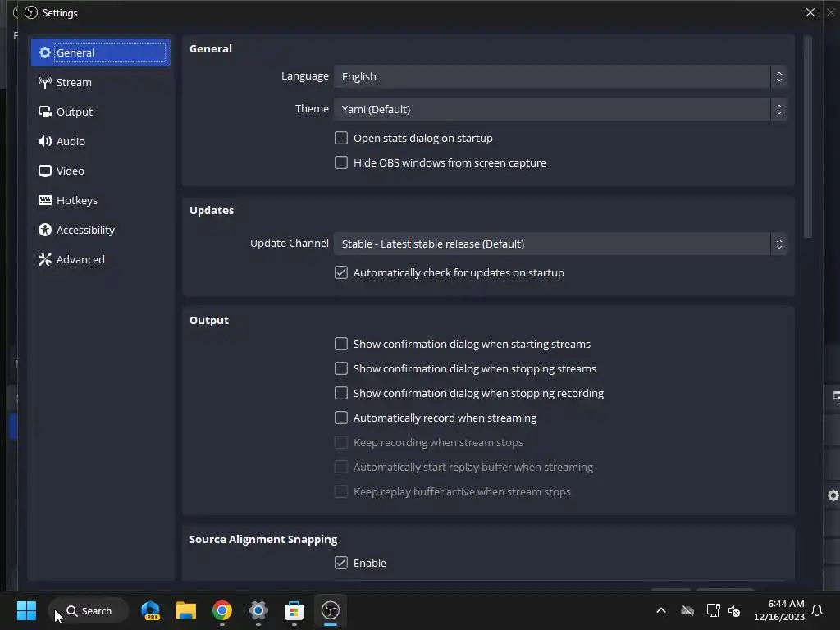
Task: Show hidden system tray icons
Action: pyautogui.click(x=661, y=610)
